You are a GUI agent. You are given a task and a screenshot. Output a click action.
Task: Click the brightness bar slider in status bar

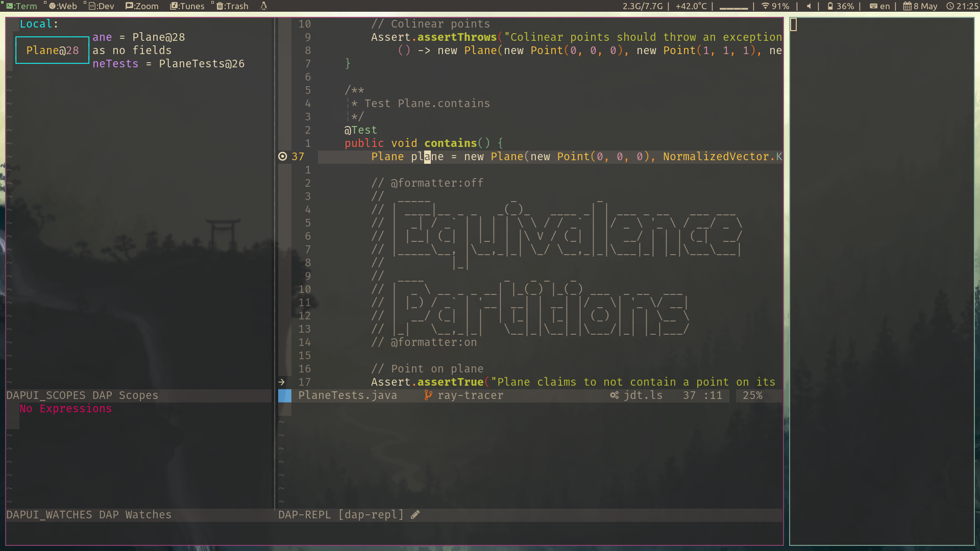pyautogui.click(x=733, y=7)
